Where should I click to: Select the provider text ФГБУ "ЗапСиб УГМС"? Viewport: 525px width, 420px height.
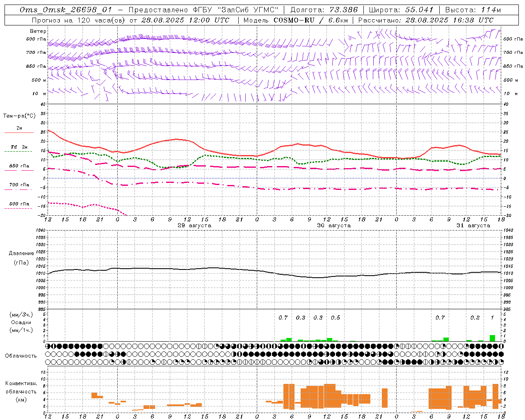pos(235,10)
